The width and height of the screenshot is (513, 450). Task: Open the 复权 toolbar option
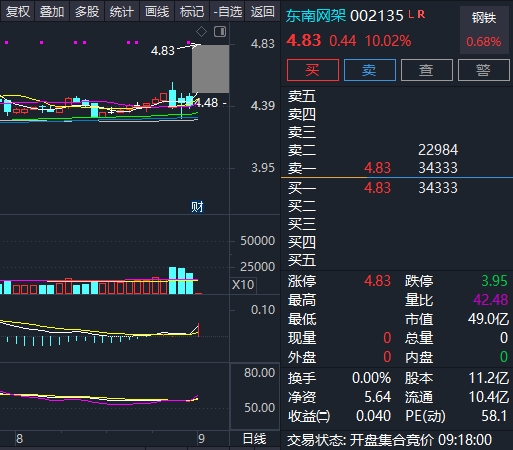[x=17, y=11]
